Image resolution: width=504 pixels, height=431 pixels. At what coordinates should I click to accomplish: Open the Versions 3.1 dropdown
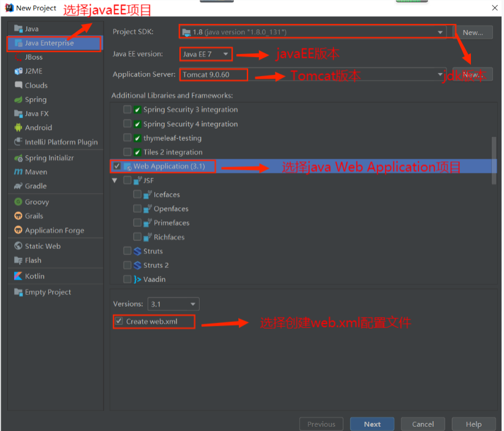pyautogui.click(x=173, y=304)
